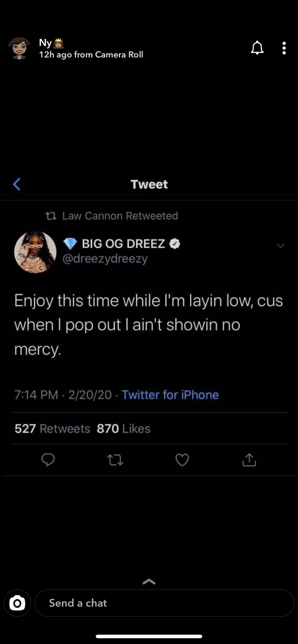View the 870 Likes list
Viewport: 298px width, 644px height.
pos(123,428)
